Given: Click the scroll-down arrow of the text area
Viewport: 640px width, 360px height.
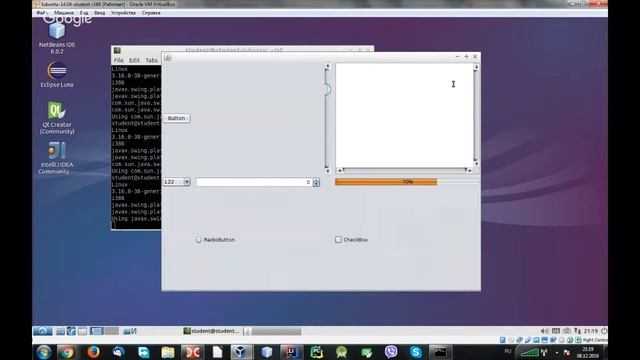Looking at the screenshot, I should click(476, 164).
